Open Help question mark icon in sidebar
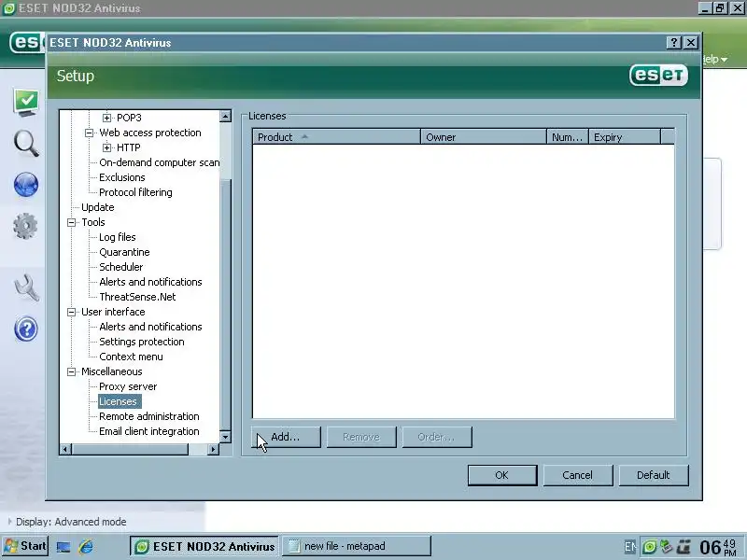Image resolution: width=747 pixels, height=560 pixels. coord(26,329)
